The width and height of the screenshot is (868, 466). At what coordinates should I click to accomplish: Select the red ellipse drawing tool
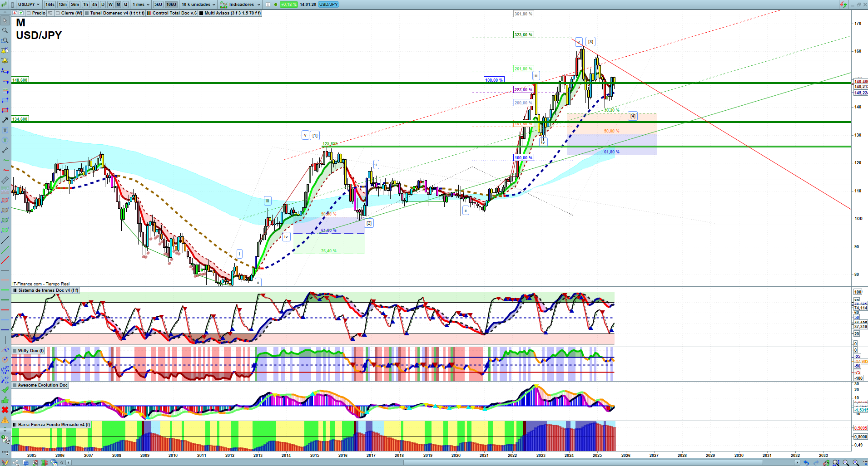(5, 200)
